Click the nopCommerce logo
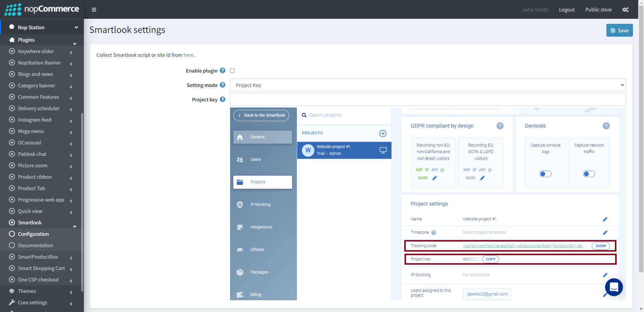Image resolution: width=644 pixels, height=312 pixels. tap(42, 9)
